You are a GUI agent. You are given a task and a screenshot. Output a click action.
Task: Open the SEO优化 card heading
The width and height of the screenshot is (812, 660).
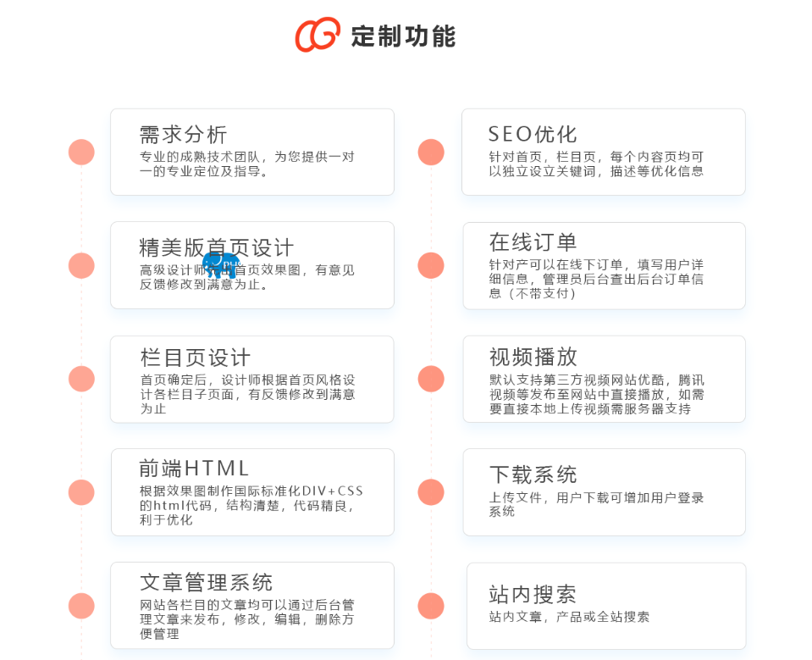(x=533, y=134)
